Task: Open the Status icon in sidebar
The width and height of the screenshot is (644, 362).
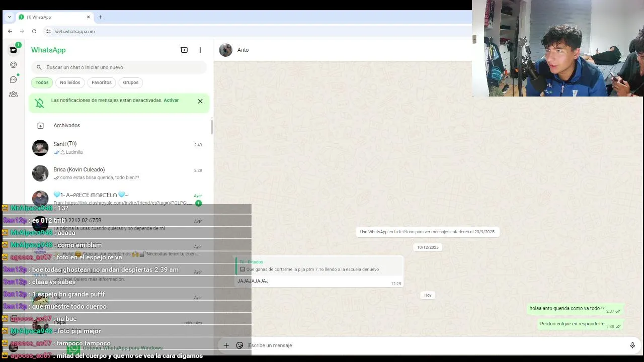Action: pyautogui.click(x=13, y=65)
